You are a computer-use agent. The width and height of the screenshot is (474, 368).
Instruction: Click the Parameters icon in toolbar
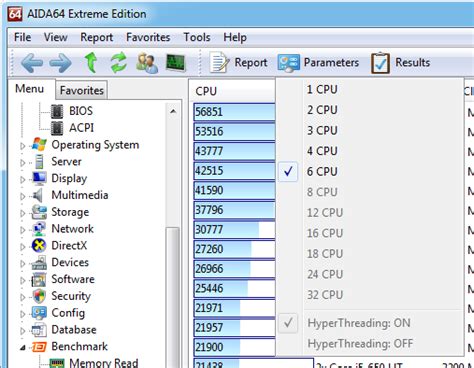point(288,63)
